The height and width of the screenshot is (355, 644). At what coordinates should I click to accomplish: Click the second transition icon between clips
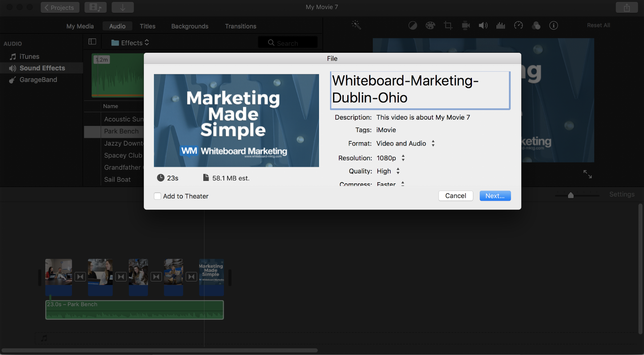(x=121, y=277)
